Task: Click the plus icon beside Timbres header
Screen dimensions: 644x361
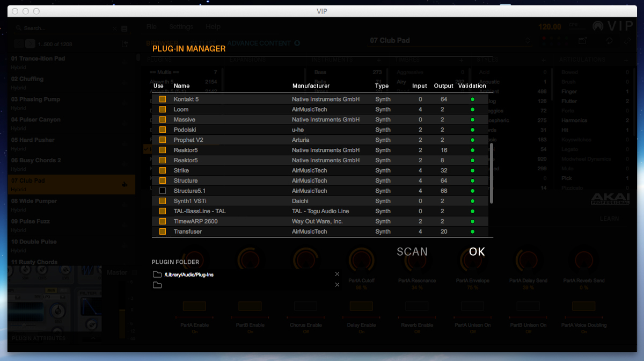Action: pos(462,60)
